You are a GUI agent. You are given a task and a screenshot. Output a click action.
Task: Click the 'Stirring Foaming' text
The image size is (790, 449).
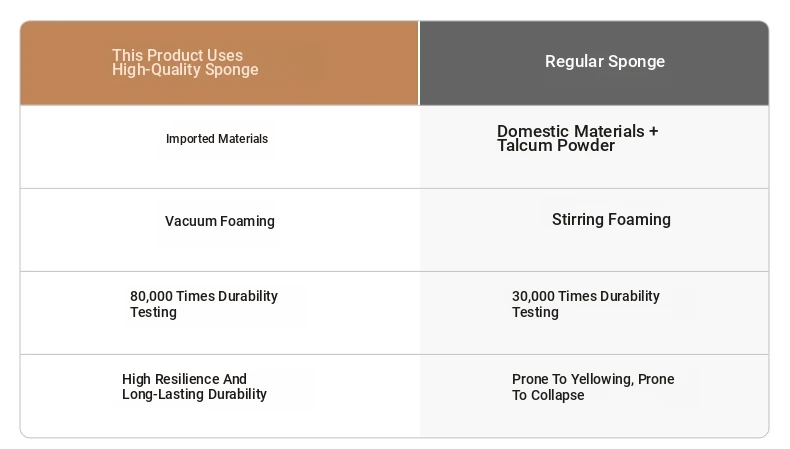coord(611,219)
